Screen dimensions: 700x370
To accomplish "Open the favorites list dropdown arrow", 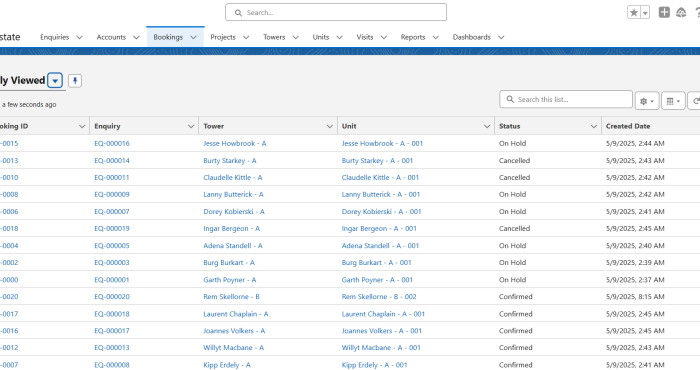I will (645, 12).
